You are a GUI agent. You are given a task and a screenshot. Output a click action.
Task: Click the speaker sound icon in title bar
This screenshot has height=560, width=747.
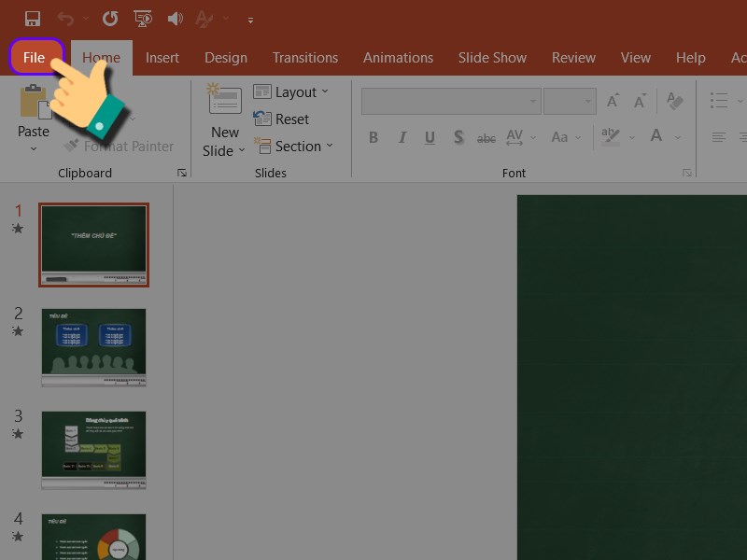click(x=175, y=19)
